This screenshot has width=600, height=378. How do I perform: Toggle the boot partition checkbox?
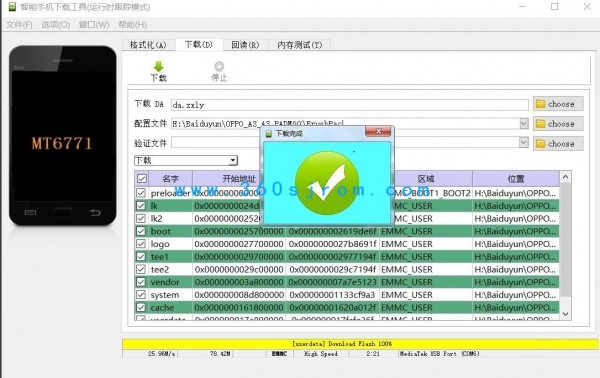141,231
